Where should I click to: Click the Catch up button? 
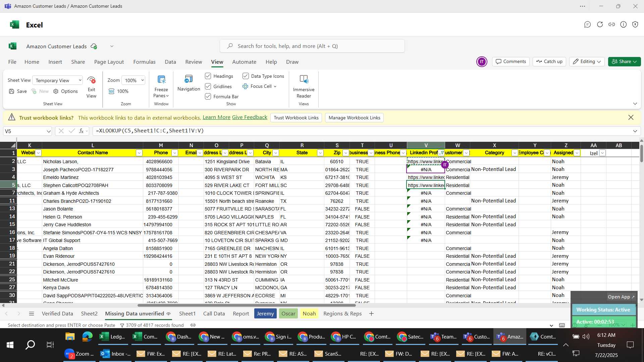tap(549, 62)
